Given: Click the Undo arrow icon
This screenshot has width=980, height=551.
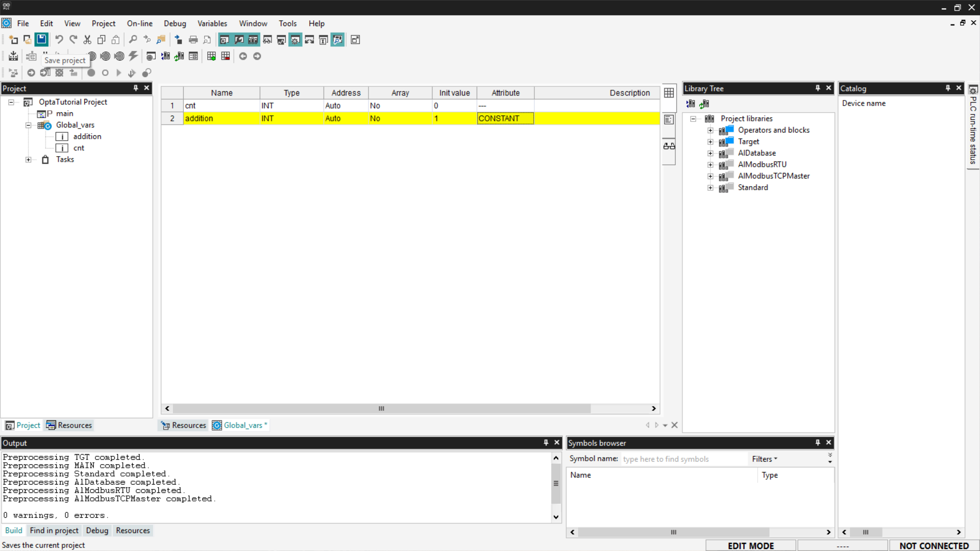Looking at the screenshot, I should (59, 39).
